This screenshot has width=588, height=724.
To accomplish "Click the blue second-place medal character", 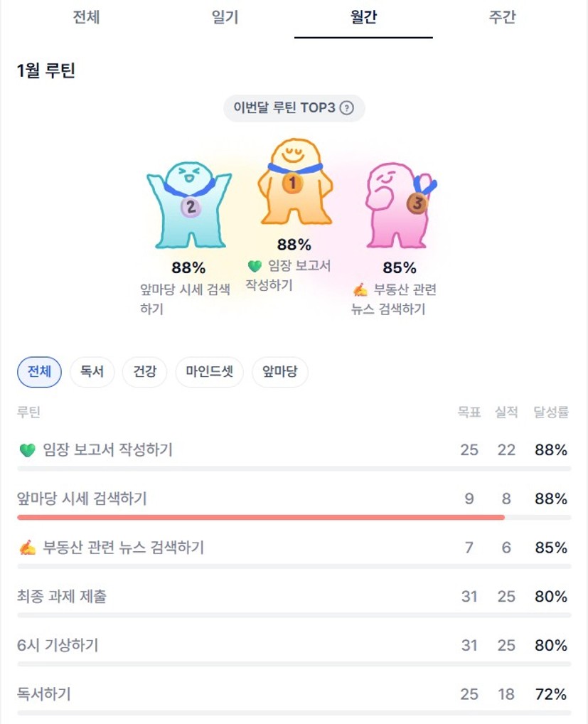I will click(189, 205).
